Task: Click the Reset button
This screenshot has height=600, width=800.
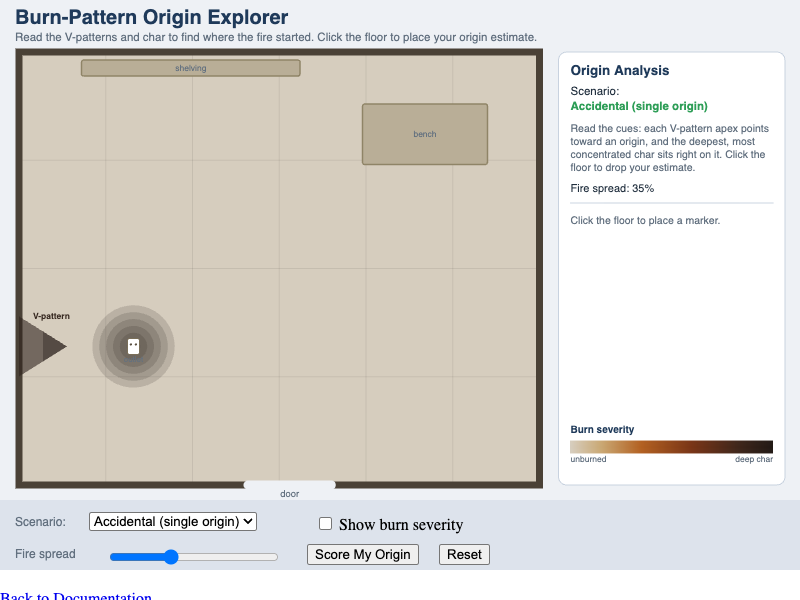Action: coord(464,555)
